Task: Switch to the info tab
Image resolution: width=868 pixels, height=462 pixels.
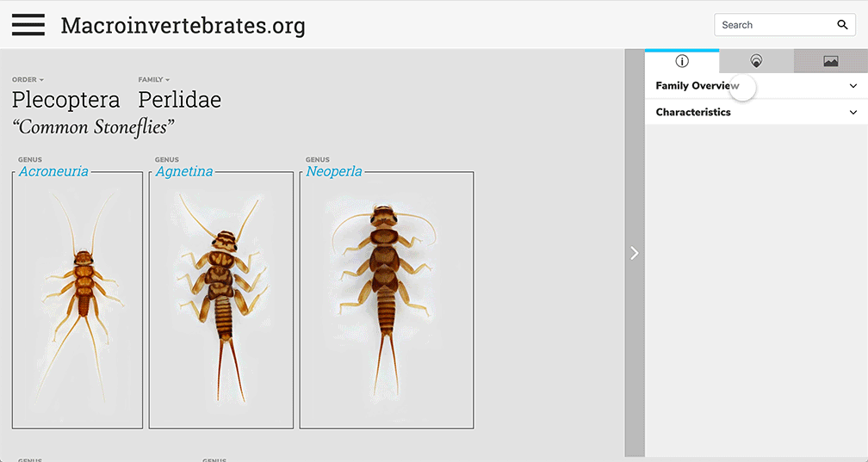Action: 682,61
